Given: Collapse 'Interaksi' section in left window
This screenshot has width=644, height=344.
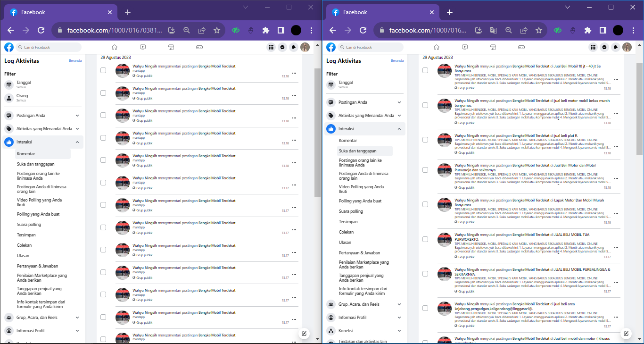Looking at the screenshot, I should (43, 142).
